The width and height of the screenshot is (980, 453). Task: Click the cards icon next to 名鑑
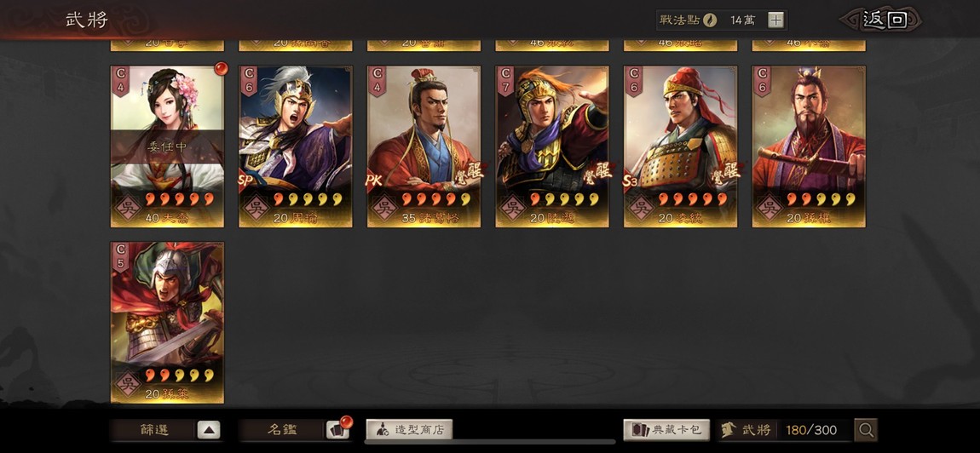[x=337, y=430]
